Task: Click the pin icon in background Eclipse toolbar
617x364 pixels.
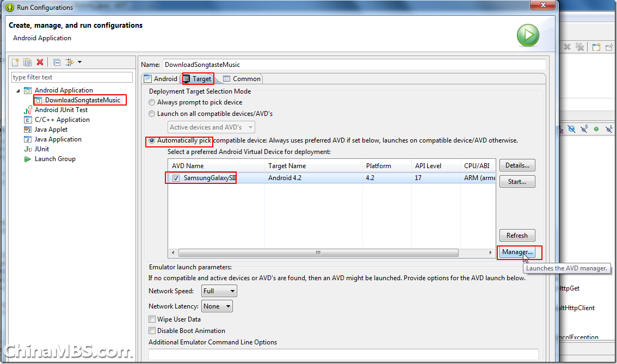Action: (609, 47)
